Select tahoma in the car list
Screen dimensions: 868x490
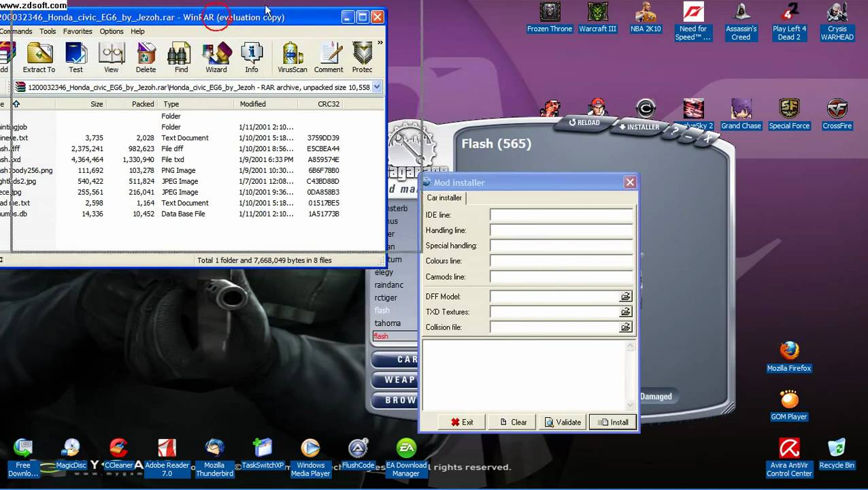[x=388, y=323]
